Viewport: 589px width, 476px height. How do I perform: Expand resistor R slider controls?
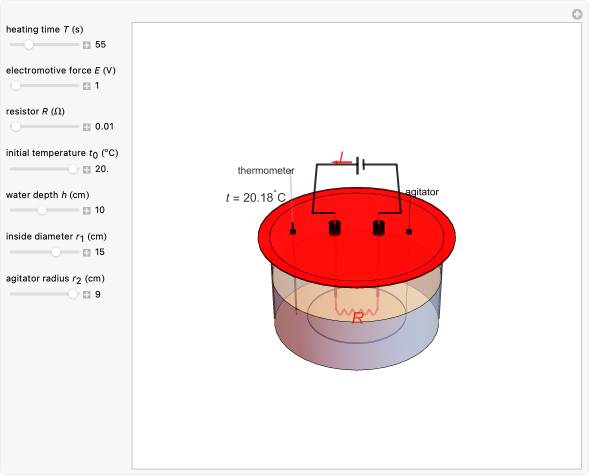coord(87,127)
